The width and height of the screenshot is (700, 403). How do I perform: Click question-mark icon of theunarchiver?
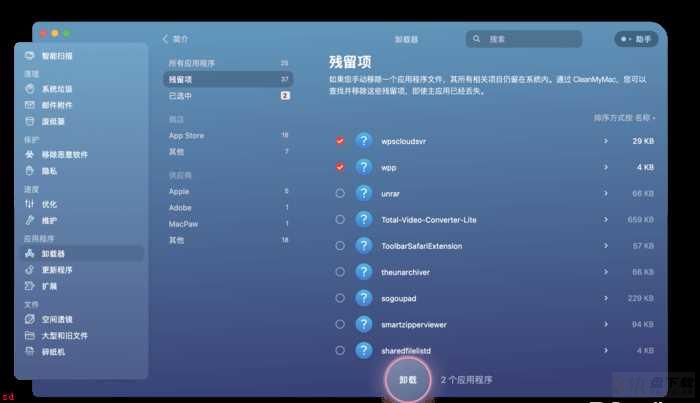click(x=364, y=272)
